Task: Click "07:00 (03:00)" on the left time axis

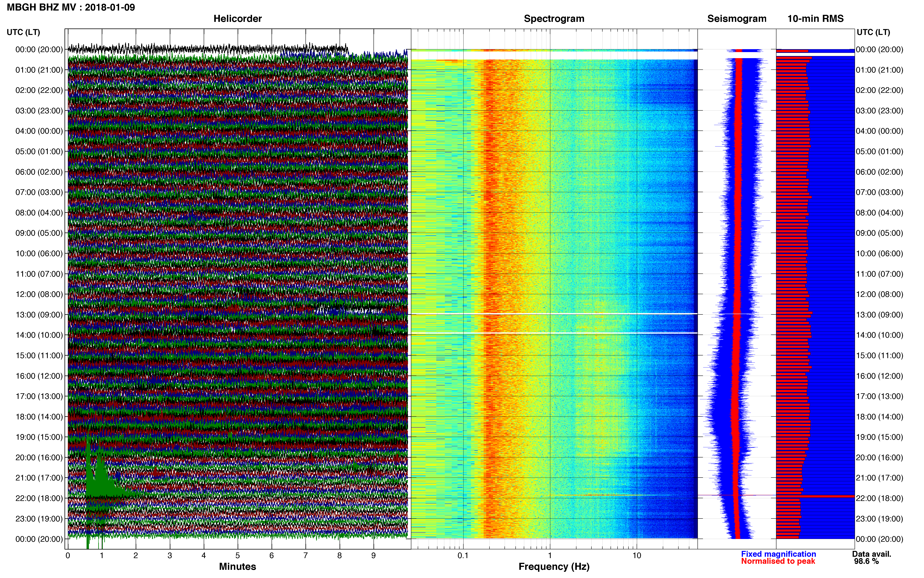Action: [x=39, y=192]
